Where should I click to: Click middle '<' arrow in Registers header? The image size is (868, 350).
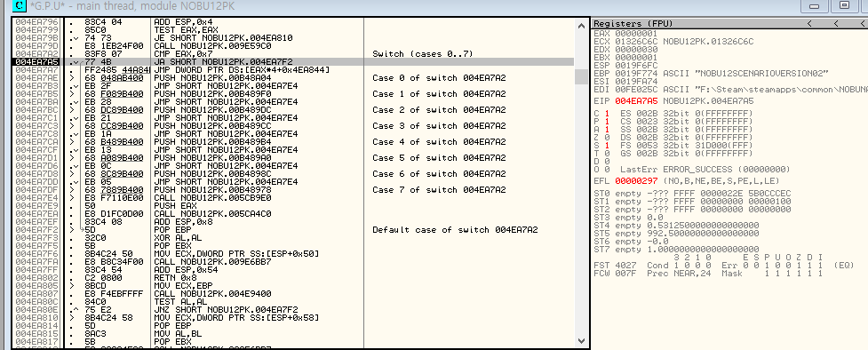point(836,23)
